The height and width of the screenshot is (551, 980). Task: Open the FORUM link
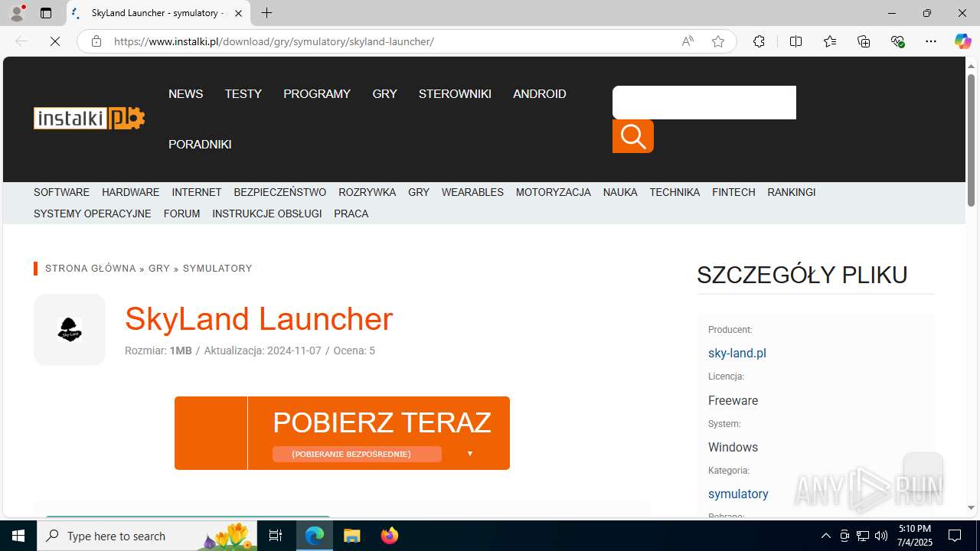coord(181,214)
